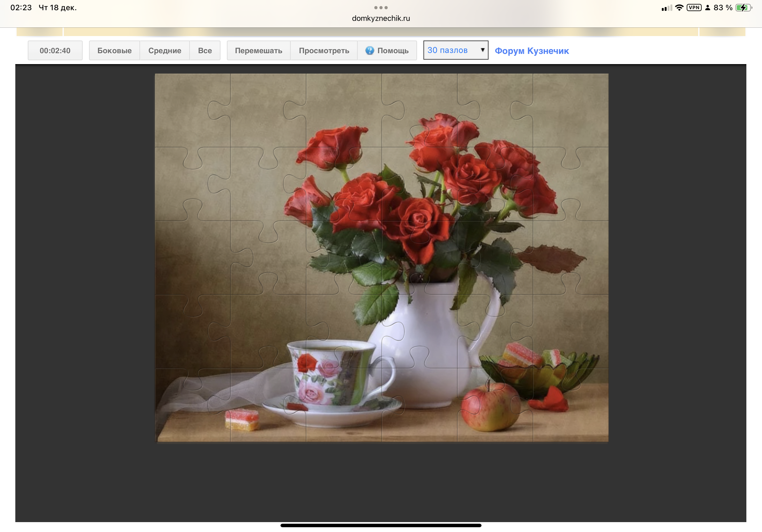Preview the image with 'Просмотреть'
762x532 pixels.
coord(324,51)
